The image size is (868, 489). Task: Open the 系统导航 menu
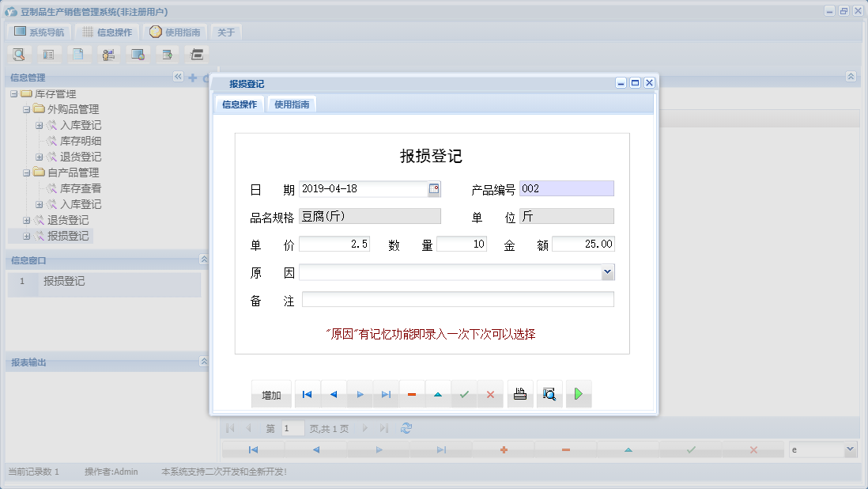(38, 32)
